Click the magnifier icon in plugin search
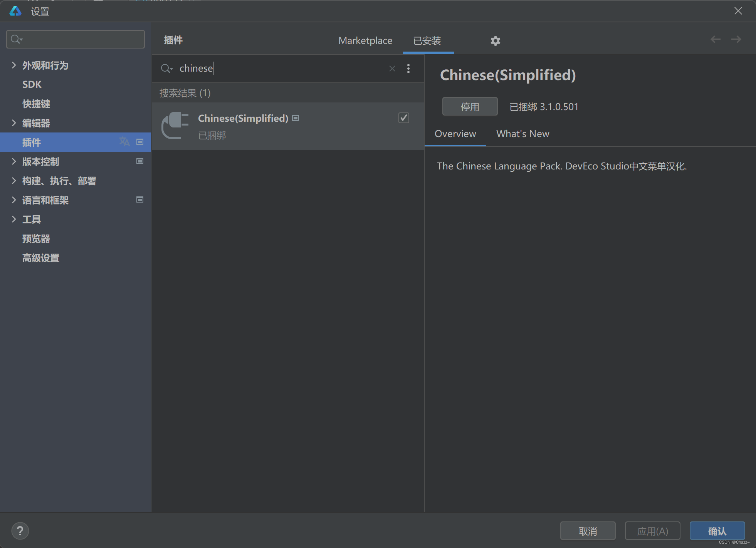This screenshot has width=756, height=548. 166,68
